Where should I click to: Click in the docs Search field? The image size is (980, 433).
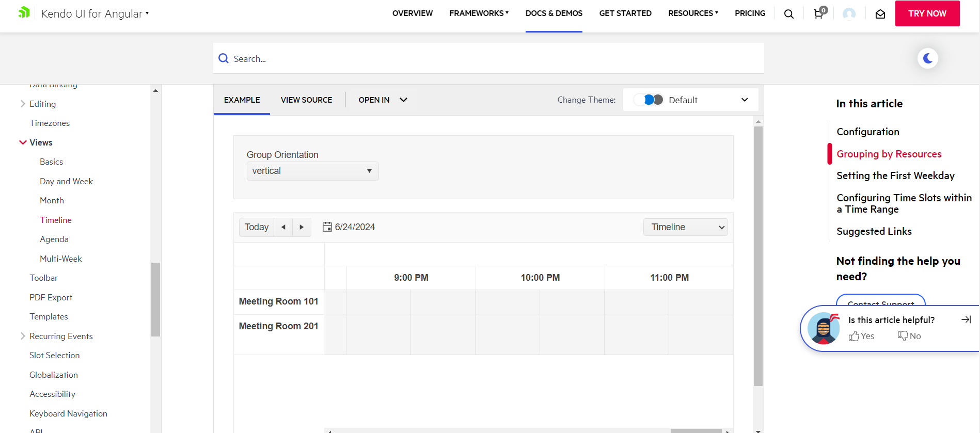[488, 58]
